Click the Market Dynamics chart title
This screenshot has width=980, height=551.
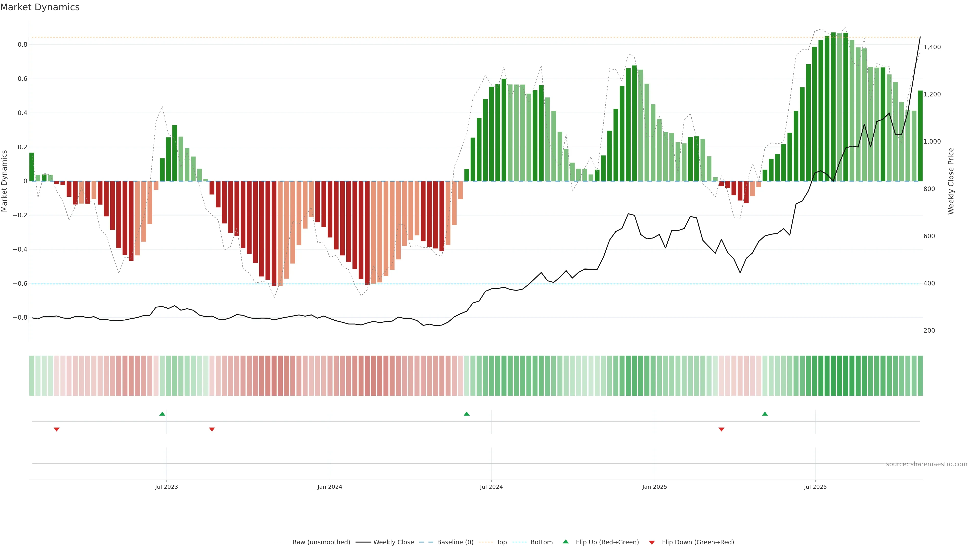click(40, 7)
